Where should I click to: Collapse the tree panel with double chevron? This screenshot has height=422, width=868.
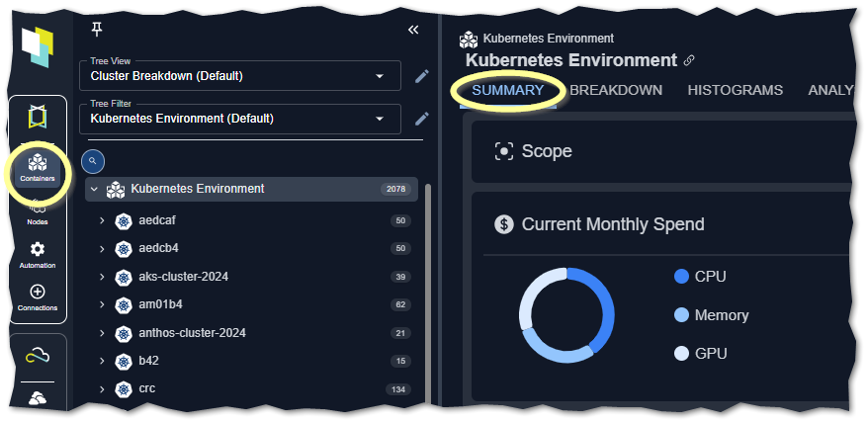(413, 30)
